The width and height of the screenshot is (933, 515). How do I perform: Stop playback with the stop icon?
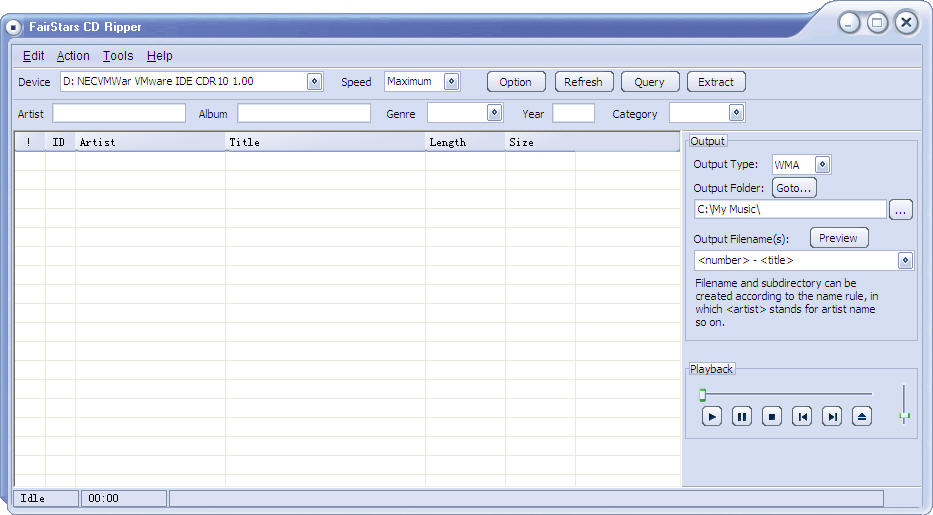771,417
